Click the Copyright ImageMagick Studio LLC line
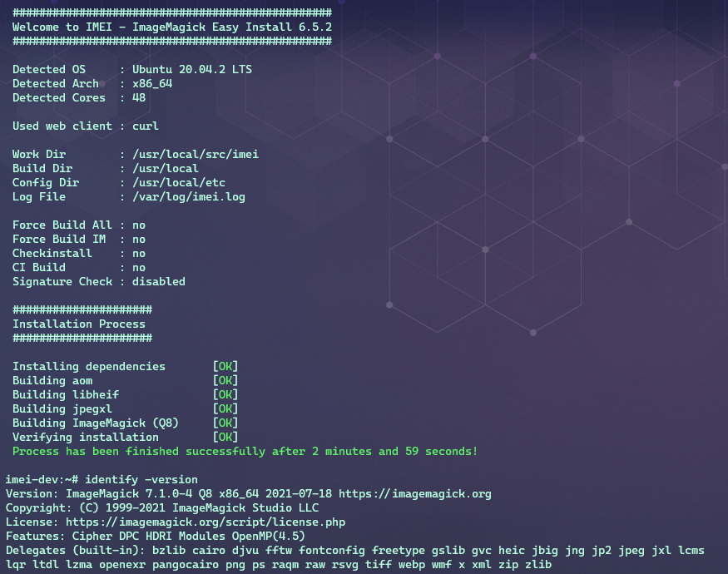This screenshot has width=728, height=574. (x=162, y=508)
